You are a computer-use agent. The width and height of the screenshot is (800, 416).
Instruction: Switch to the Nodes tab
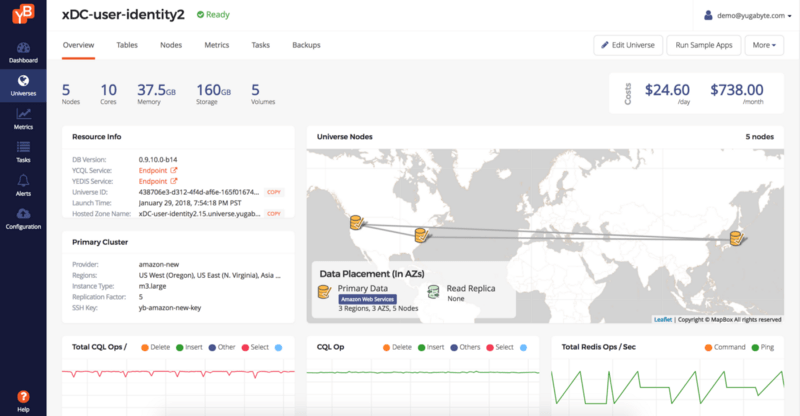(171, 45)
